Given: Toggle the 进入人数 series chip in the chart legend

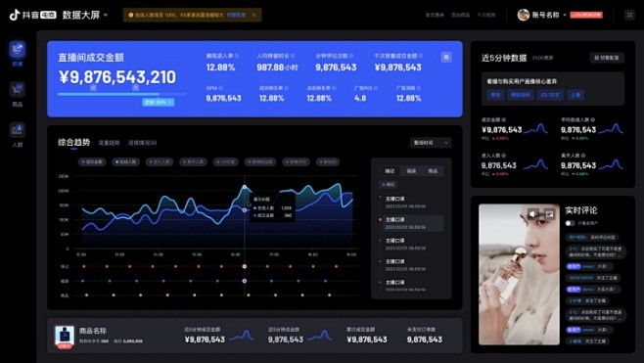Looking at the screenshot, I should click(160, 161).
